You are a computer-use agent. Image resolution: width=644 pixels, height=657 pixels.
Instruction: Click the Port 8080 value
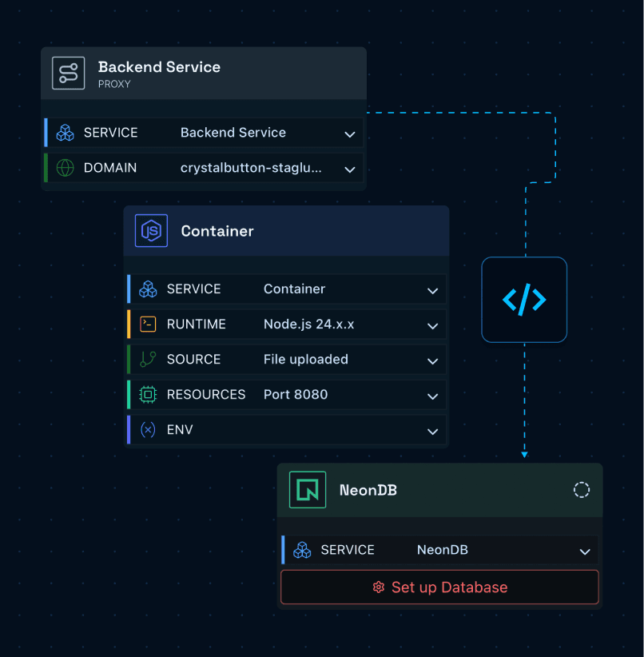(296, 395)
